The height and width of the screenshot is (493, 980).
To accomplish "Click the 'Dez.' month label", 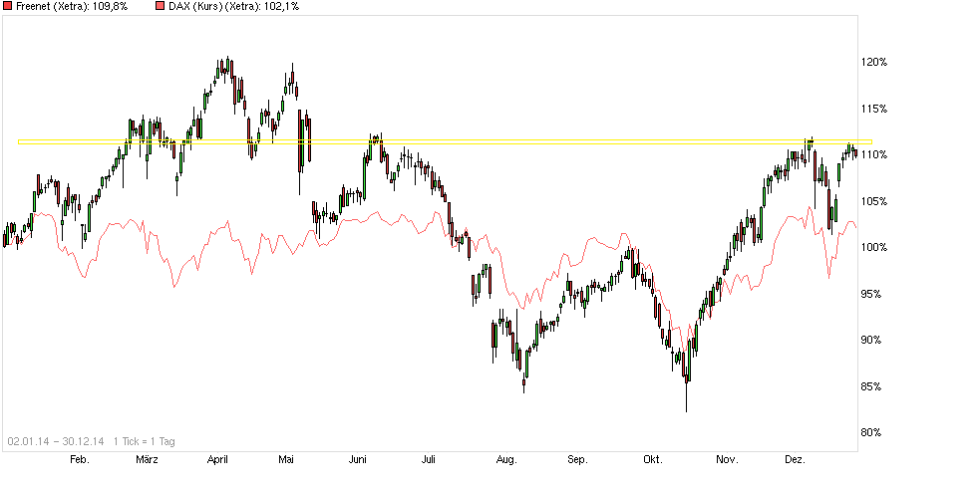I will tap(795, 460).
